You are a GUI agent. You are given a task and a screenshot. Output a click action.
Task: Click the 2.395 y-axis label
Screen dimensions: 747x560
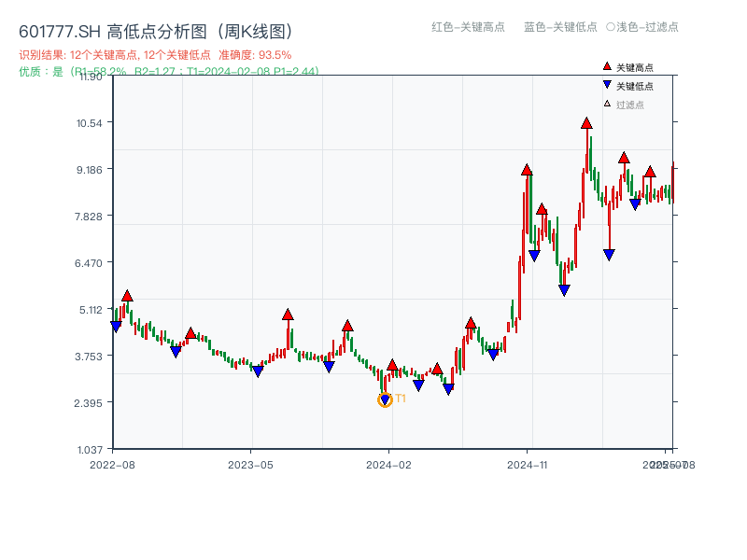pyautogui.click(x=88, y=403)
